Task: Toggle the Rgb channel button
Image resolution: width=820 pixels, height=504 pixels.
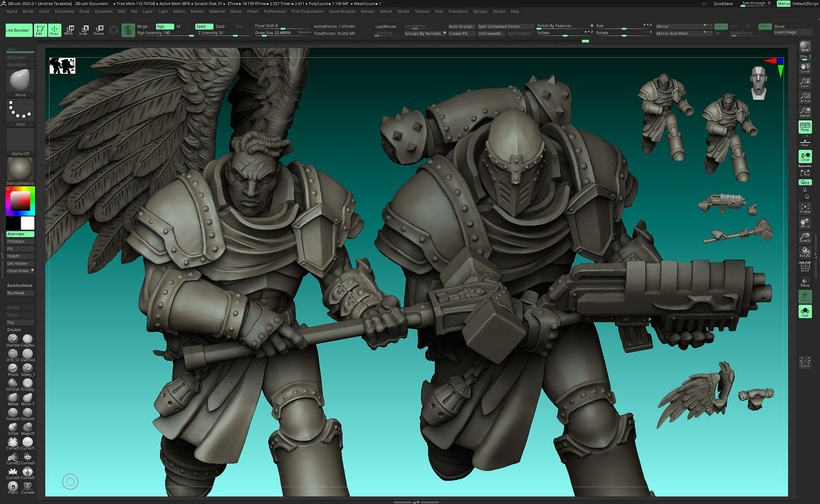Action: pyautogui.click(x=164, y=26)
